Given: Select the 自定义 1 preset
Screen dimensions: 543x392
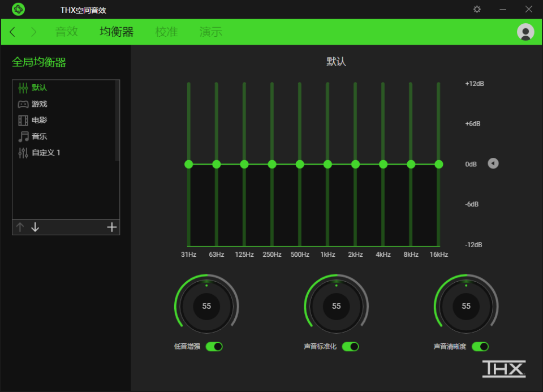Looking at the screenshot, I should pos(64,153).
